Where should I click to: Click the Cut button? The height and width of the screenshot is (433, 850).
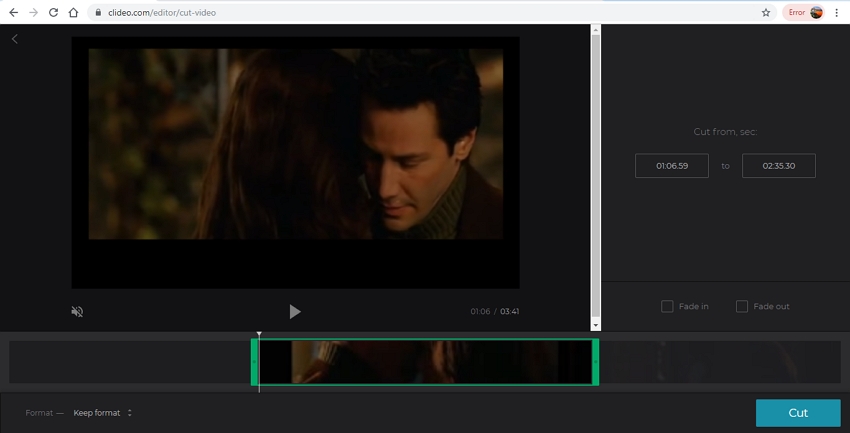point(797,413)
